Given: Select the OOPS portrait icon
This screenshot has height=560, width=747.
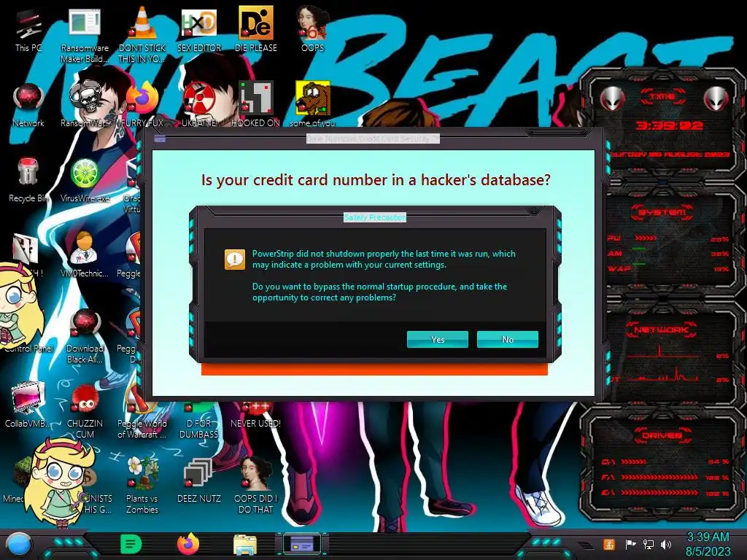Looking at the screenshot, I should tap(312, 30).
